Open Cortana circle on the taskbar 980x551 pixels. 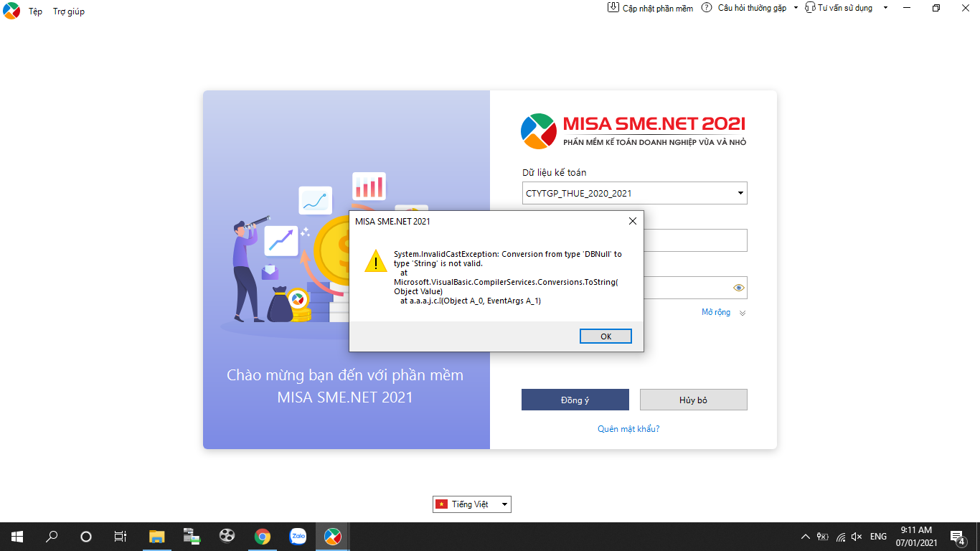coord(86,537)
